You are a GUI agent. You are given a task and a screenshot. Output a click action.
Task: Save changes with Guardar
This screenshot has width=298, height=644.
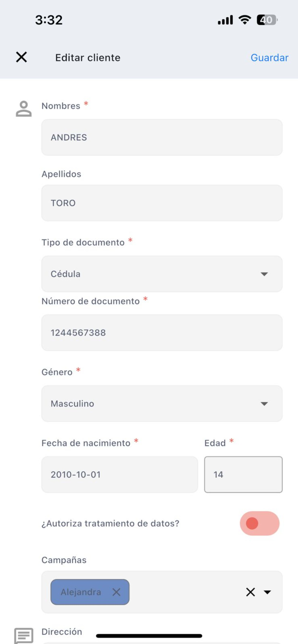click(269, 57)
